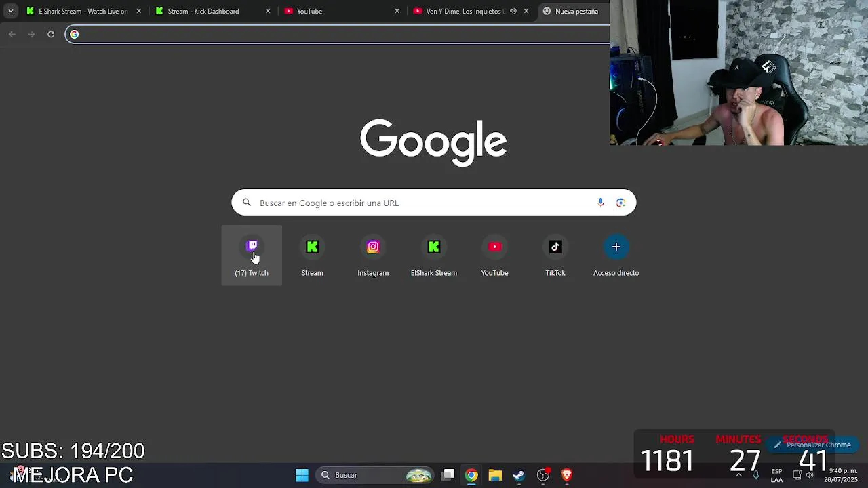Close the 'Stream - Kick Dashboard' tab
868x488 pixels.
pos(268,11)
